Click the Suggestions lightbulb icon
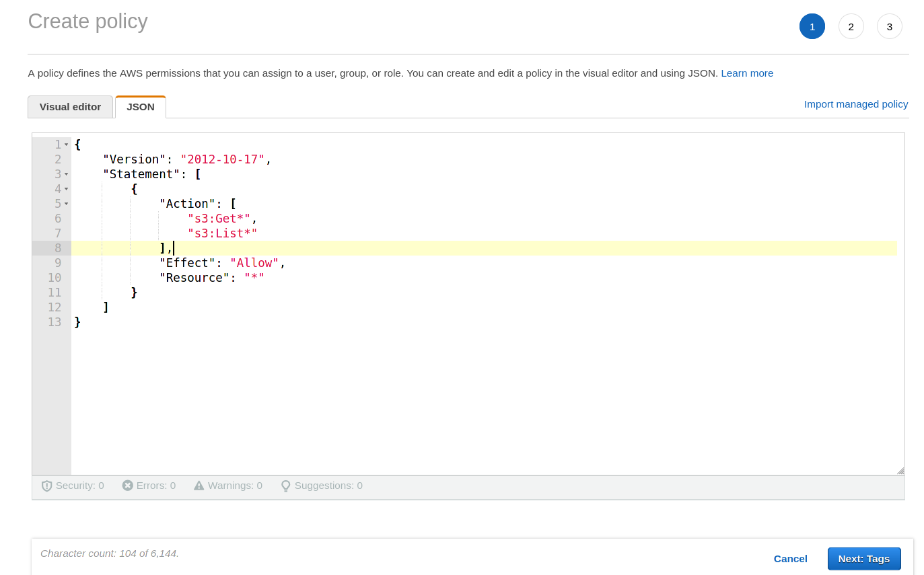Image resolution: width=924 pixels, height=575 pixels. [x=285, y=485]
